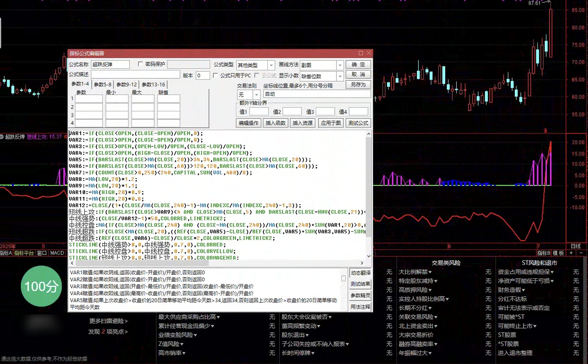
Task: Expand the 大比例解禁 risk item
Action: click(415, 272)
